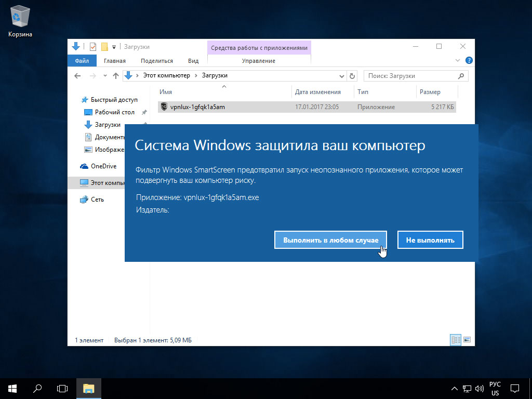This screenshot has height=399, width=532.
Task: Refresh the Загрузки folder
Action: (352, 76)
